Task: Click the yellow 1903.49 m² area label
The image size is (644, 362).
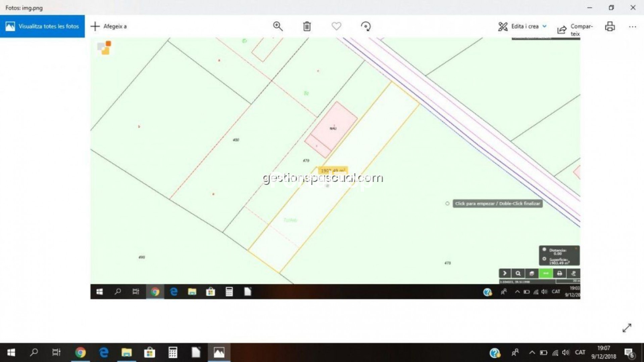Action: click(332, 170)
